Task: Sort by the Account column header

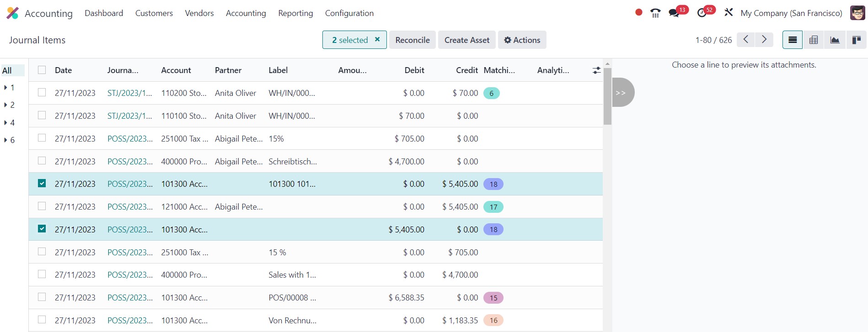Action: 176,70
